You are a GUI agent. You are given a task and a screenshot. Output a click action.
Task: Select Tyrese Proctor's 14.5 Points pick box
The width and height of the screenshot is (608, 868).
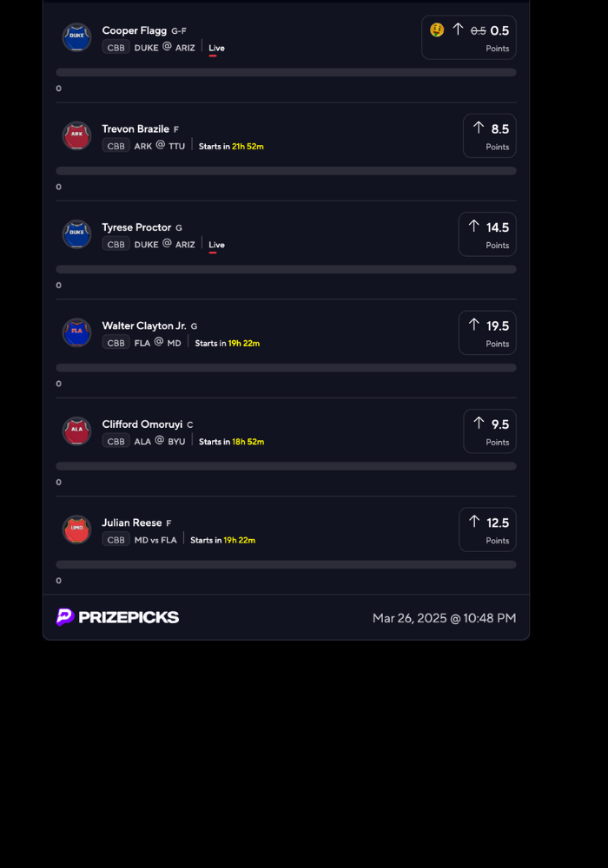(x=487, y=234)
